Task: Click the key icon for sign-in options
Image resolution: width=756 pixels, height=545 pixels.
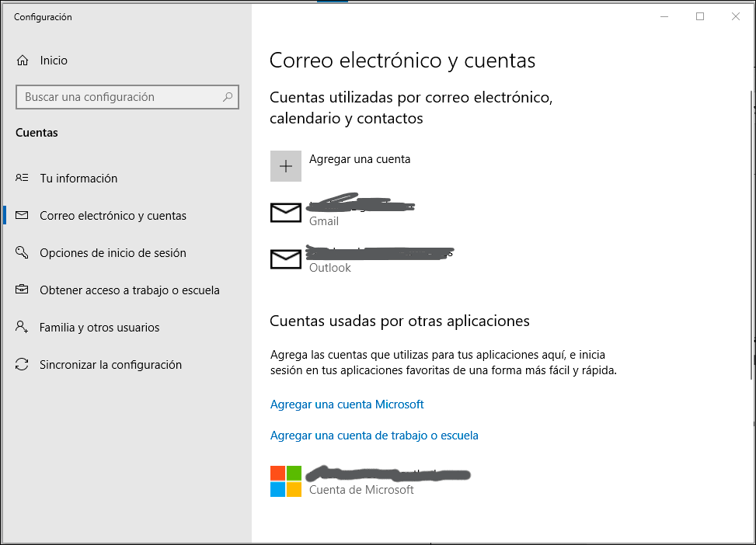Action: (x=23, y=253)
